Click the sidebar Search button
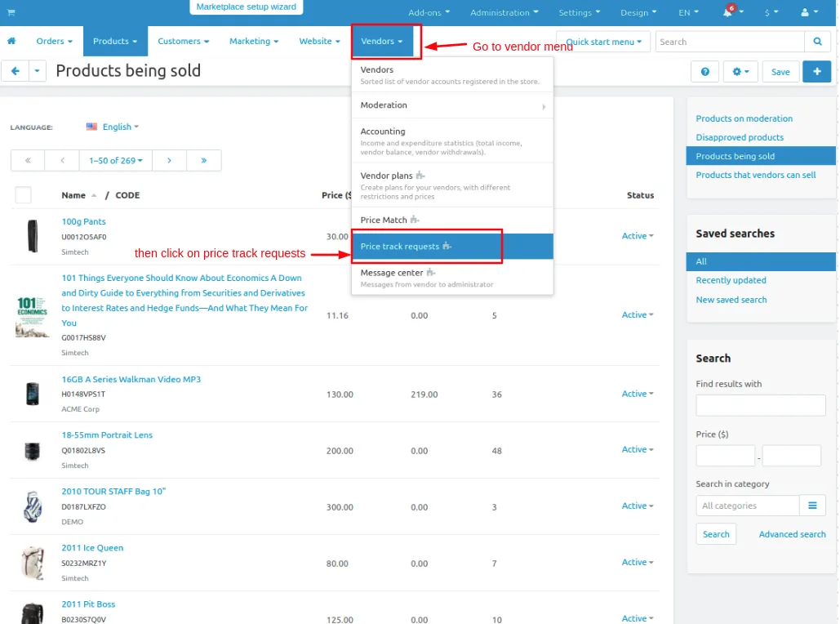 (716, 534)
